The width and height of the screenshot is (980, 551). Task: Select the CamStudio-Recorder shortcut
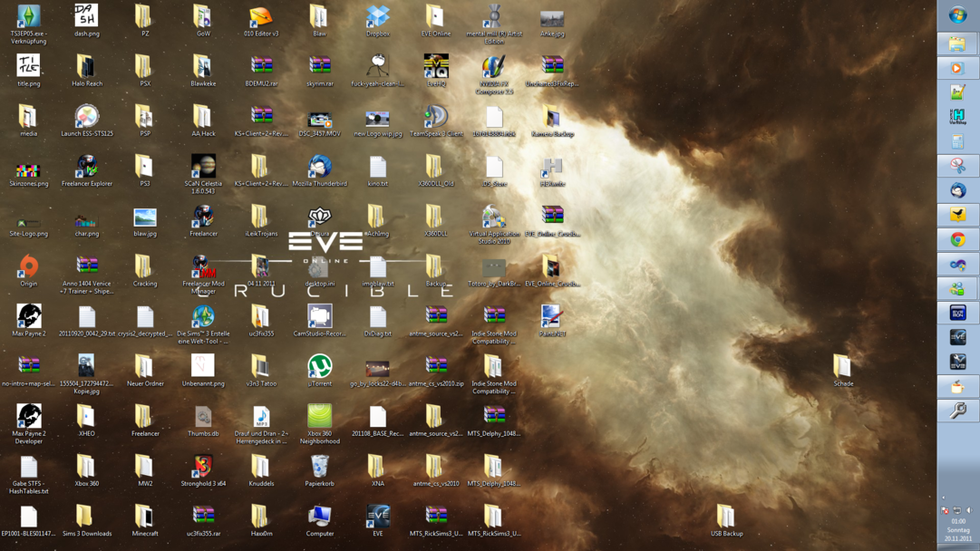(319, 316)
